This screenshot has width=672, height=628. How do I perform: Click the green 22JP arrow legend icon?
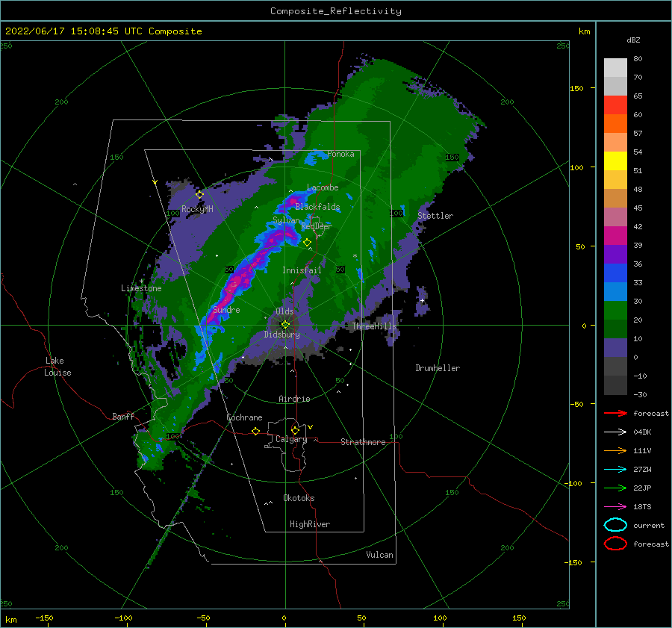(615, 488)
